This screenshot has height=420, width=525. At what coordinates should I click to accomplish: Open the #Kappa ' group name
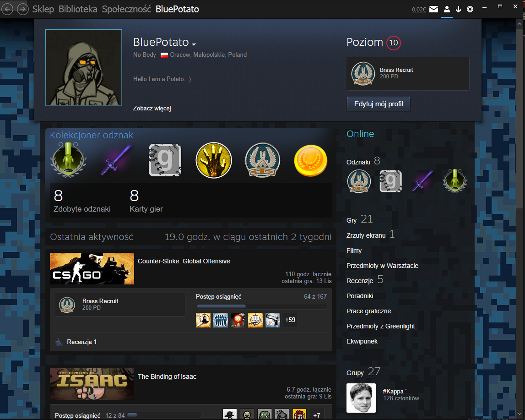(395, 391)
